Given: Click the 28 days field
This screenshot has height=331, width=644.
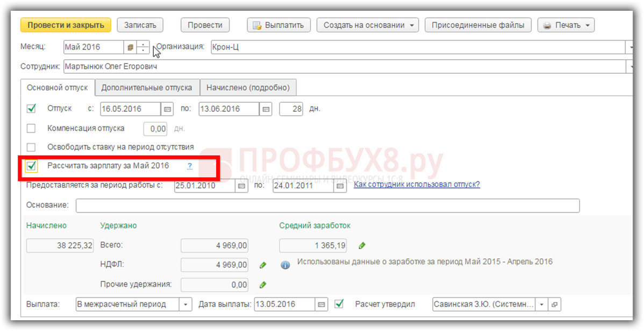Looking at the screenshot, I should tap(291, 109).
